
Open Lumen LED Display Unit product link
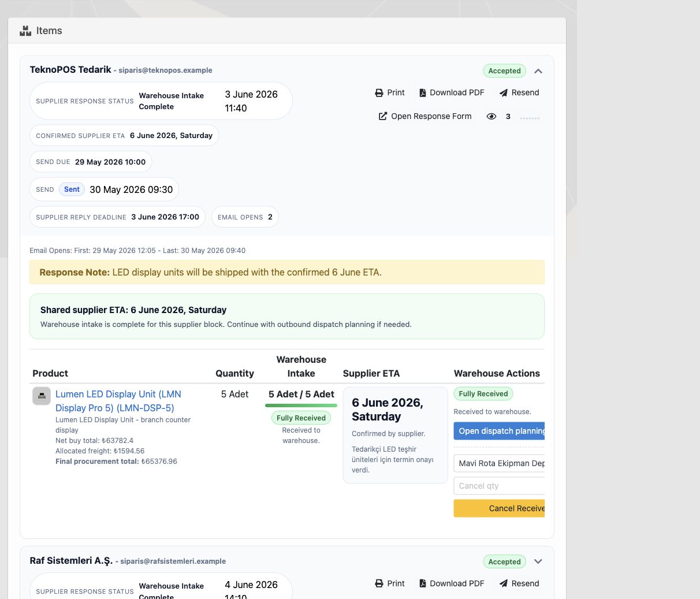point(118,401)
